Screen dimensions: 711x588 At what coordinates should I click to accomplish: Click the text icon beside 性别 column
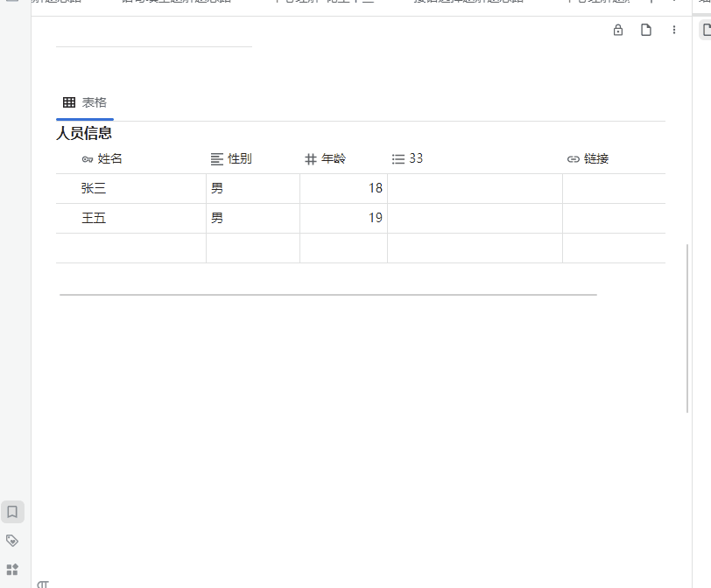[217, 158]
